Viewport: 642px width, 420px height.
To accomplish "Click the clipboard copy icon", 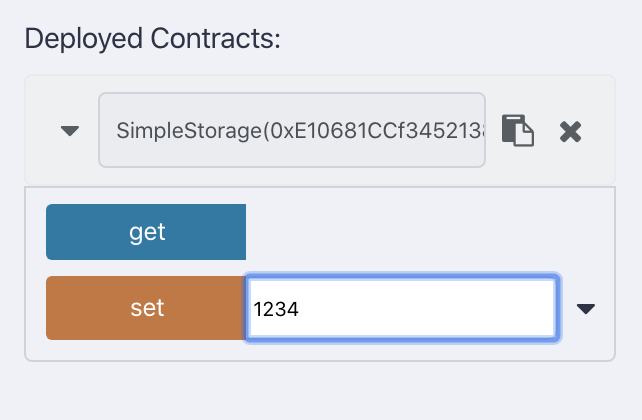I will click(517, 131).
